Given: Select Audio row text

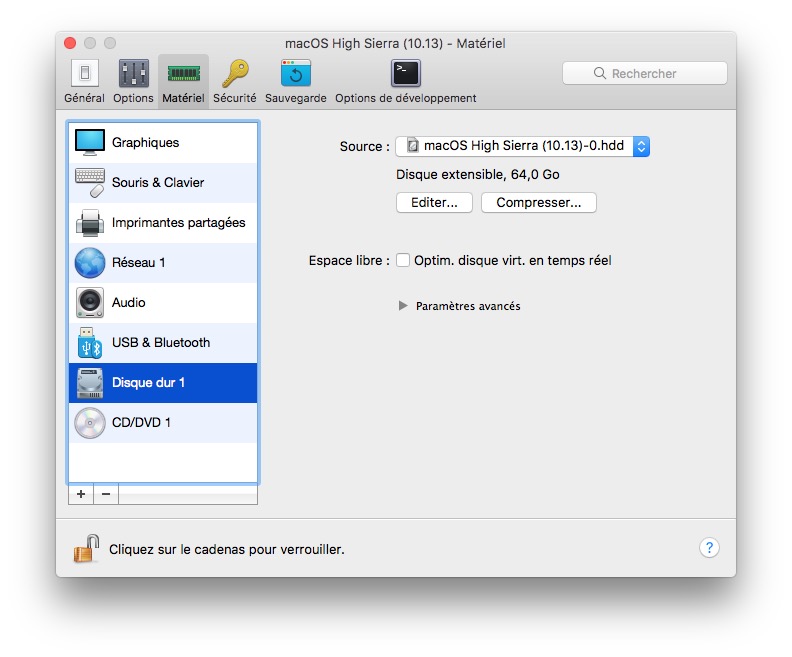Looking at the screenshot, I should (129, 302).
